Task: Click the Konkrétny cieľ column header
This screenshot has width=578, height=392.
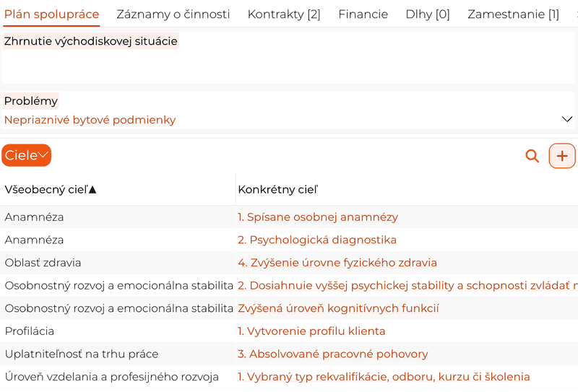Action: (x=278, y=190)
